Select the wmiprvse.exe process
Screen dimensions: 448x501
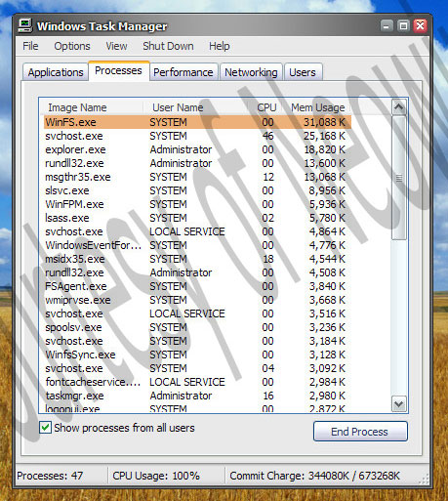click(197, 300)
